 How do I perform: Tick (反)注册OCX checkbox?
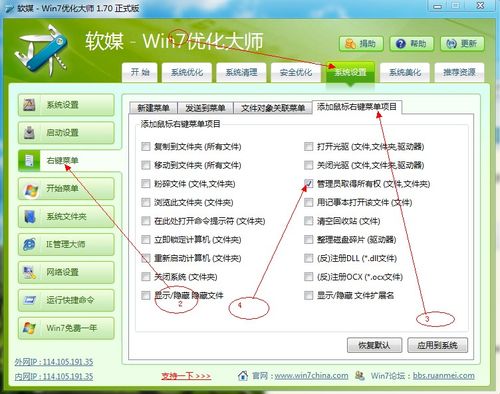pyautogui.click(x=309, y=277)
